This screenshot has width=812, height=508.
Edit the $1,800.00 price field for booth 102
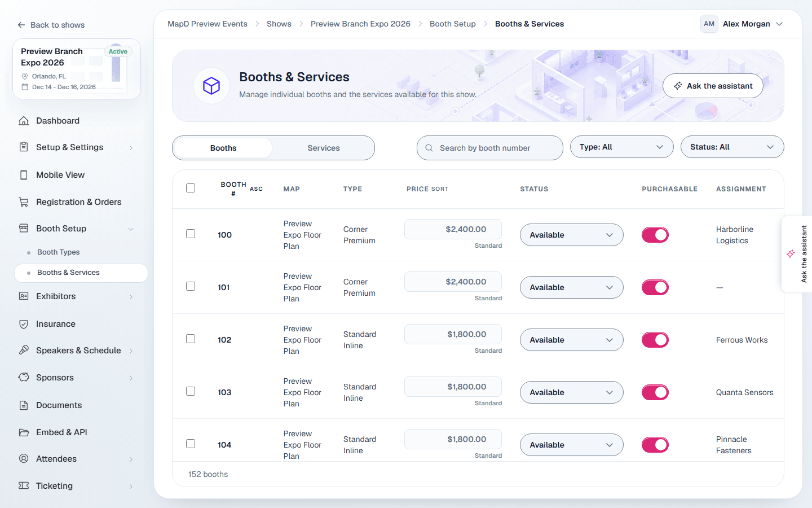click(453, 334)
